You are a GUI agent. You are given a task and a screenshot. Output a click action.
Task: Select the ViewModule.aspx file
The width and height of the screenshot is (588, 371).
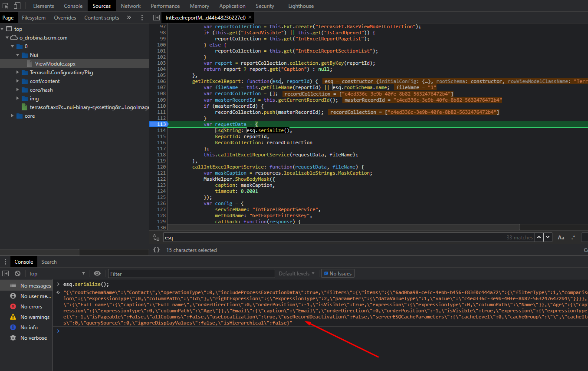(55, 64)
